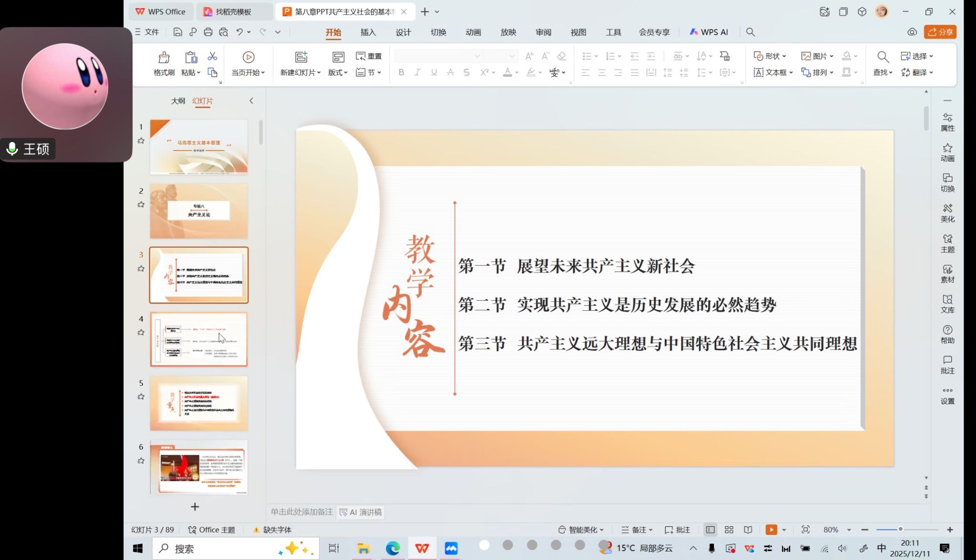Expand the 新建幻灯片 dropdown
This screenshot has height=560, width=976.
318,72
